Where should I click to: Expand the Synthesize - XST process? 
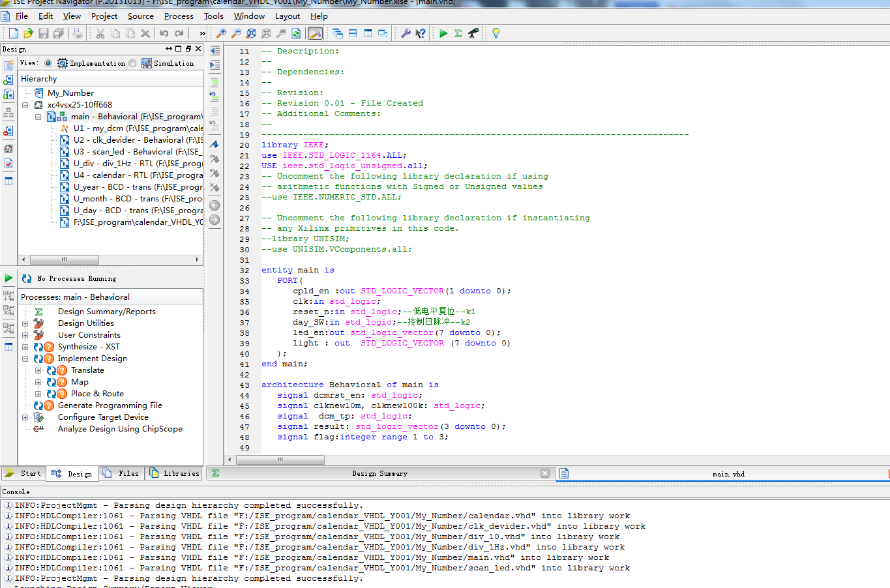[x=25, y=347]
